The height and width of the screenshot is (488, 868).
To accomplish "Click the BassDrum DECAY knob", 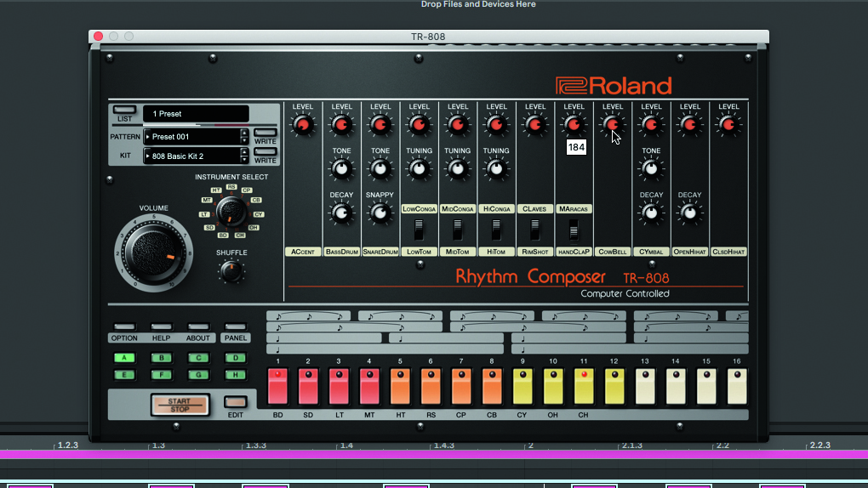I will [341, 213].
